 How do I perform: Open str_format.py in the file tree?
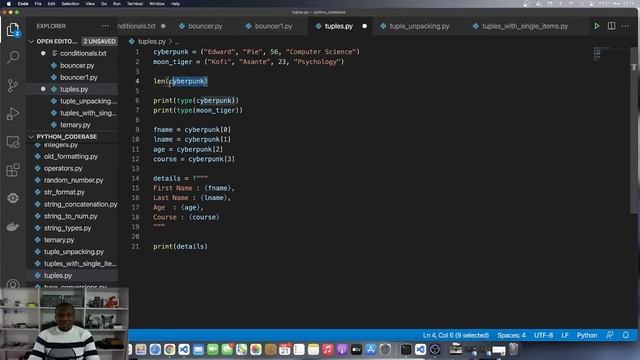click(x=64, y=192)
